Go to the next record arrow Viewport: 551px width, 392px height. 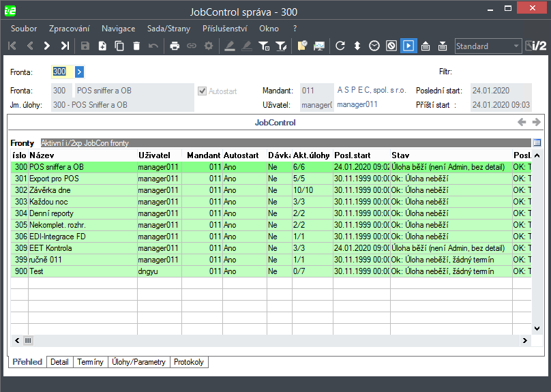click(x=47, y=46)
